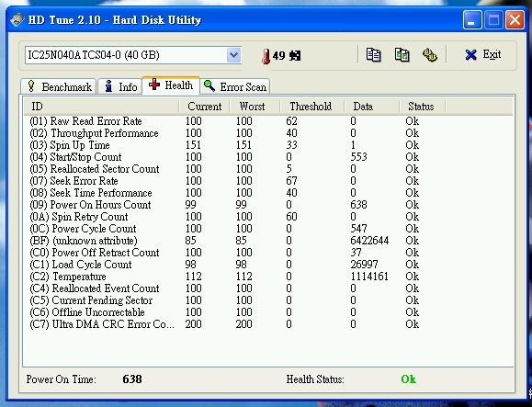The height and width of the screenshot is (407, 532).
Task: Click the Power Off Retract data 37
Action: point(357,253)
